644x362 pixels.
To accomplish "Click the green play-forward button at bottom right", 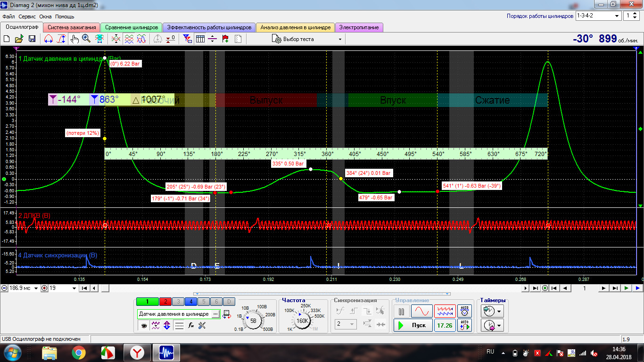I will coord(626,288).
